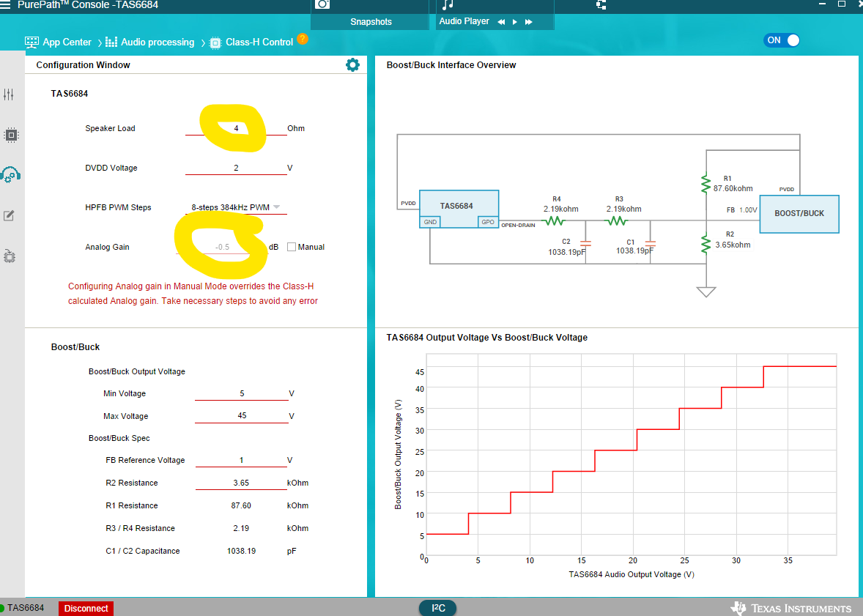The height and width of the screenshot is (616, 863).
Task: Open the I²C panel button
Action: pos(438,608)
